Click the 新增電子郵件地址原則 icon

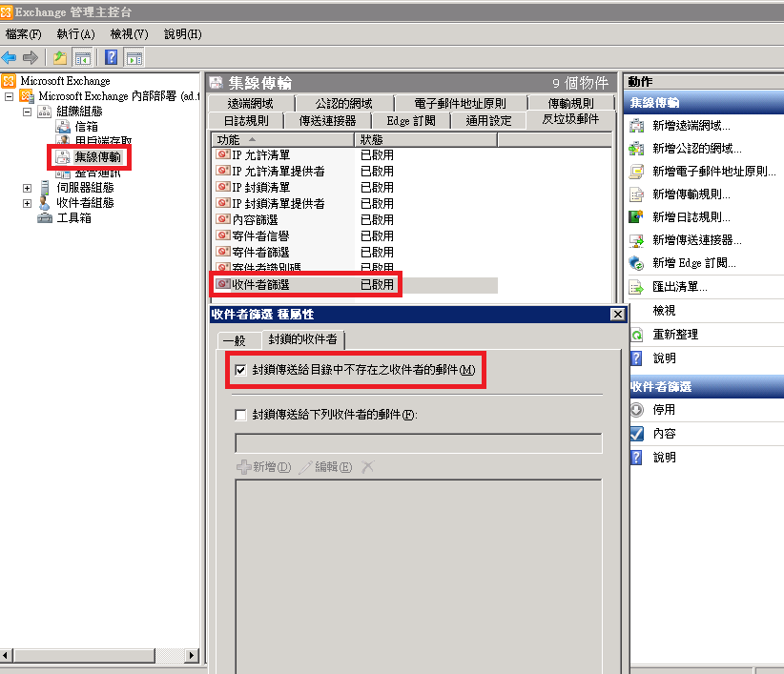[636, 172]
